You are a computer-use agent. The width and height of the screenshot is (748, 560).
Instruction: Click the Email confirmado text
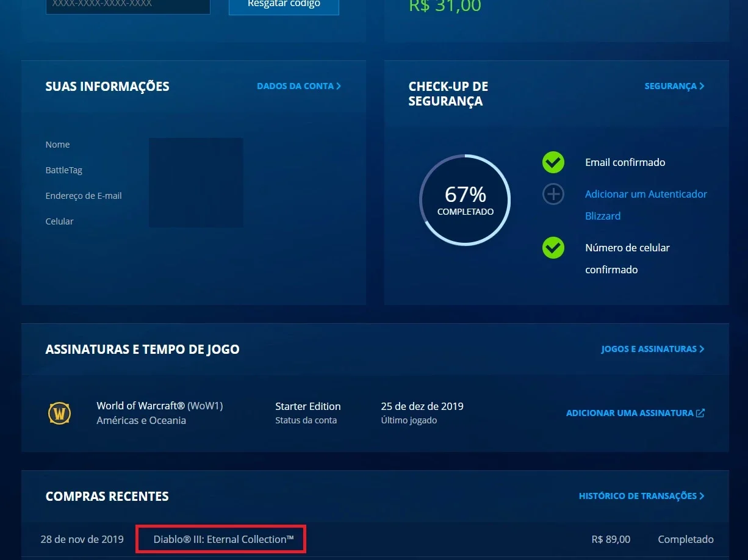click(625, 162)
